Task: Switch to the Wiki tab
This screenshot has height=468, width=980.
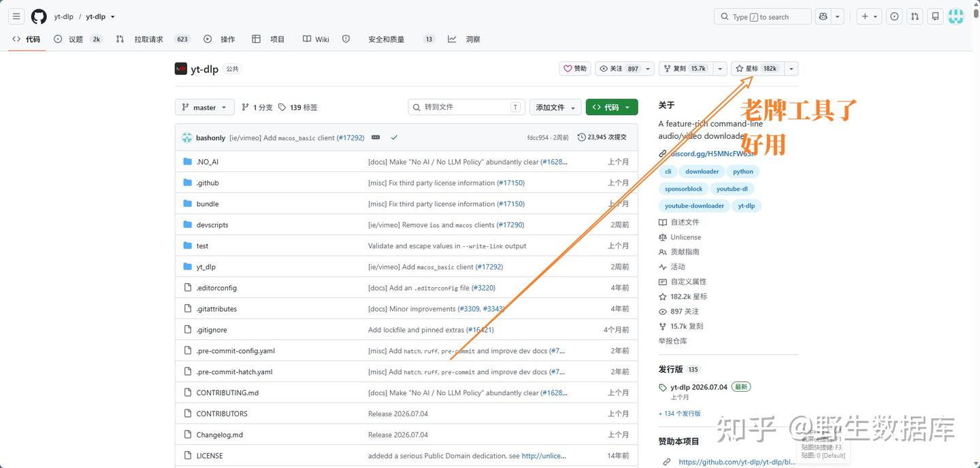Action: (x=316, y=39)
